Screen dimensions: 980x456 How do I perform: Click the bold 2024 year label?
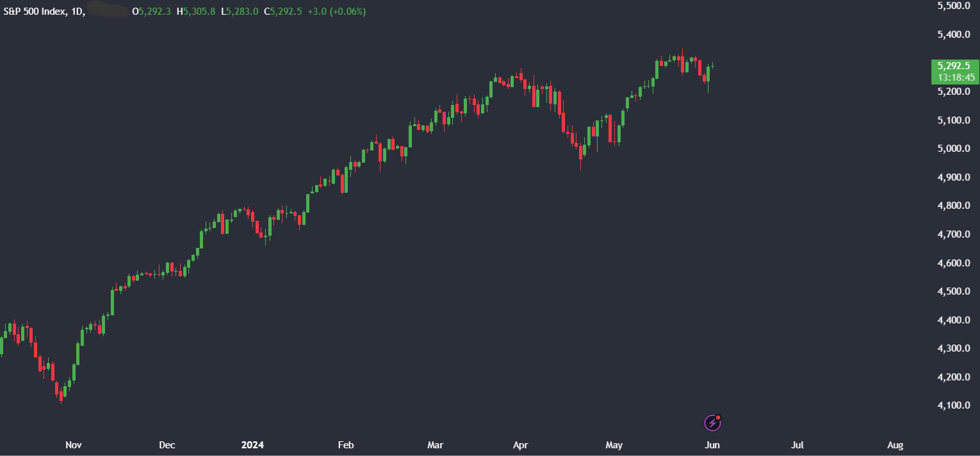[x=252, y=445]
